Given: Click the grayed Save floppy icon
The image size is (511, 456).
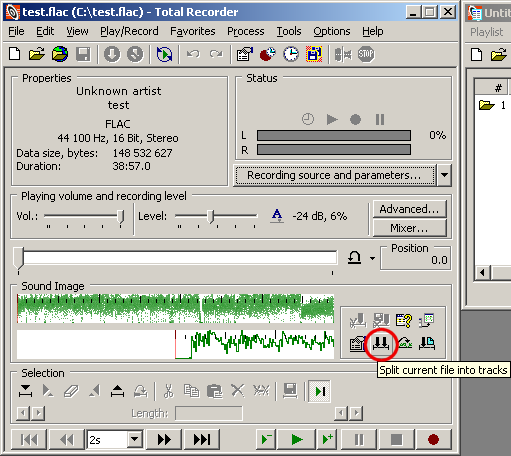Looking at the screenshot, I should (83, 54).
